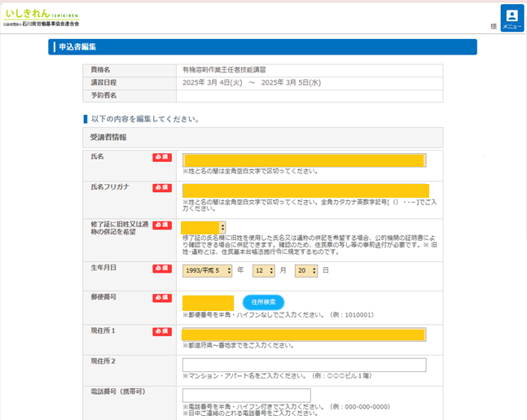Click the empty 現住所2 field
The width and height of the screenshot is (527, 420).
(304, 365)
